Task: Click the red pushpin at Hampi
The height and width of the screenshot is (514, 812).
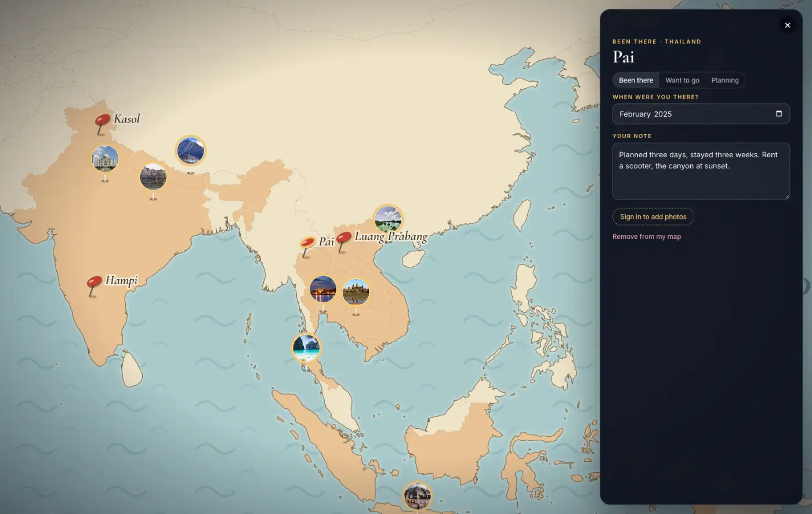Action: point(94,285)
